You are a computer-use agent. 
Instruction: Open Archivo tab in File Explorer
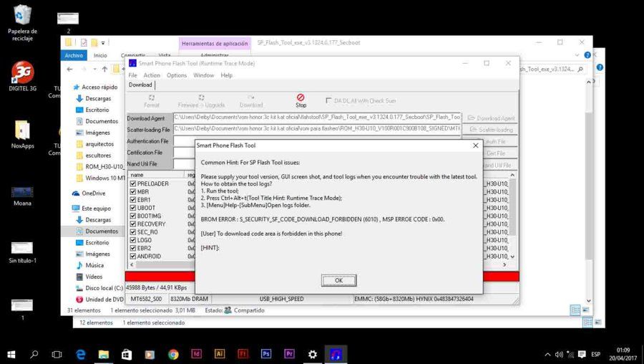(74, 55)
